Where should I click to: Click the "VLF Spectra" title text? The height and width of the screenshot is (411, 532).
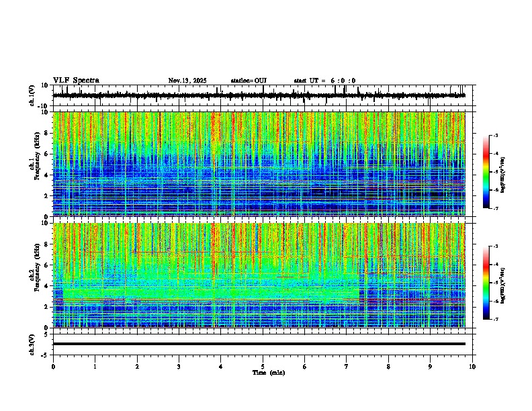76,81
